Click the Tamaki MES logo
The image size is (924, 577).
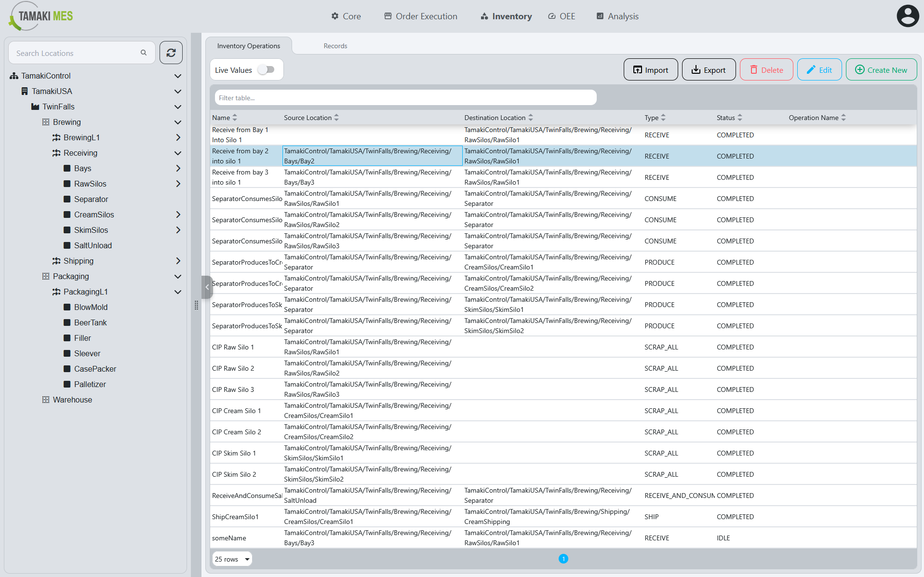(x=41, y=16)
